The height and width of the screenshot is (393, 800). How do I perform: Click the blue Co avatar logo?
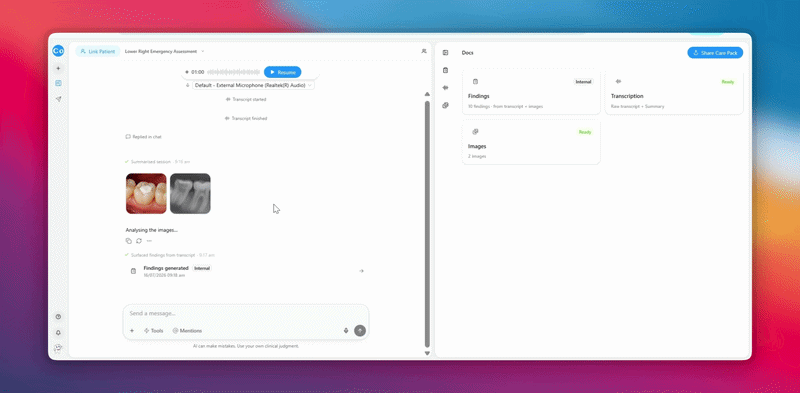58,51
